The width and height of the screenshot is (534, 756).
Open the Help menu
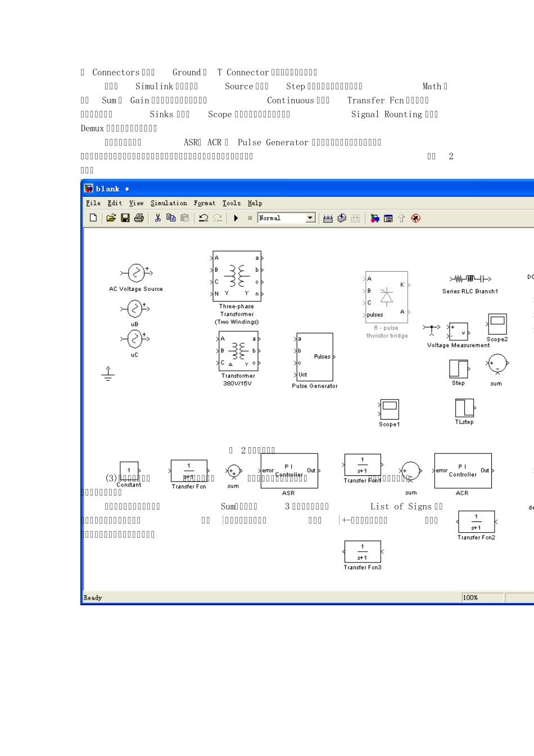click(x=255, y=203)
